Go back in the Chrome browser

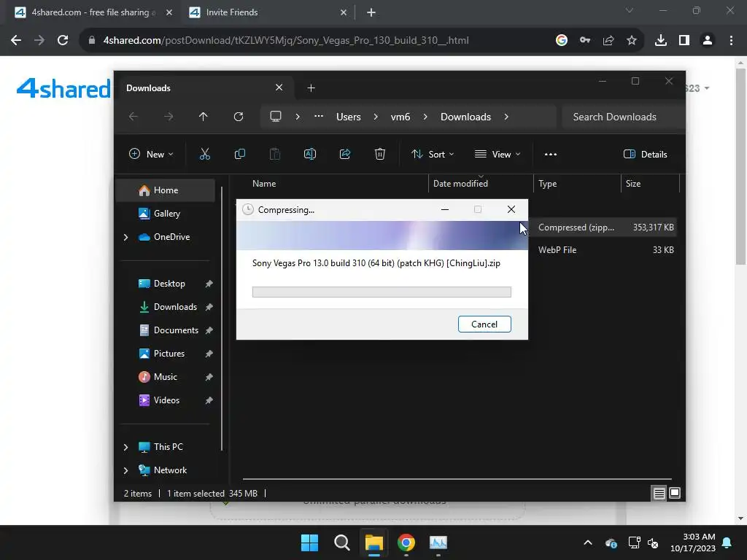pyautogui.click(x=16, y=40)
